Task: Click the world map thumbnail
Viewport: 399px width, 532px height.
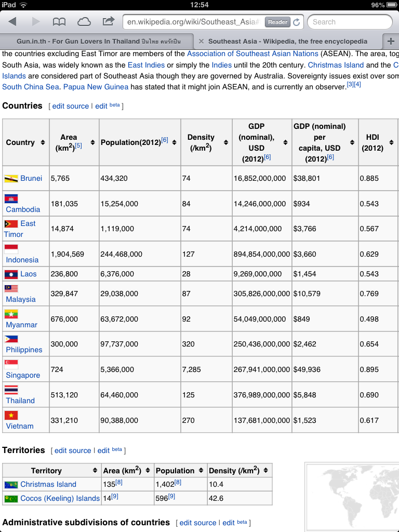Action: coord(352,496)
